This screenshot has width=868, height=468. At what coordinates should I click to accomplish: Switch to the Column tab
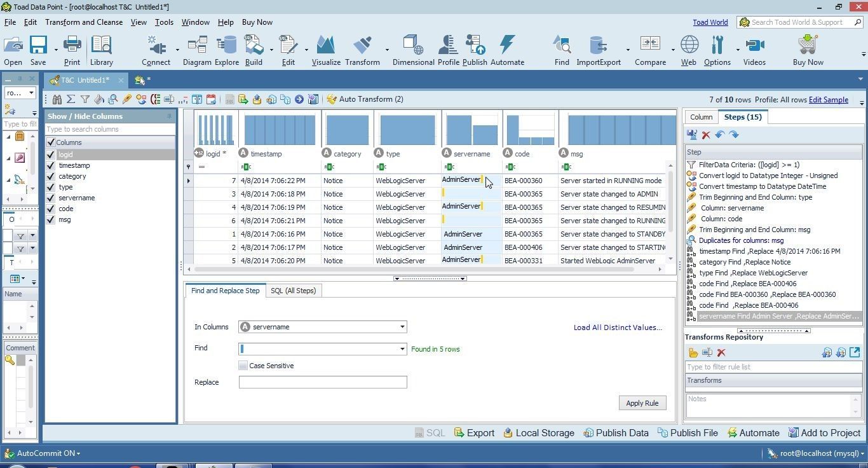[702, 117]
